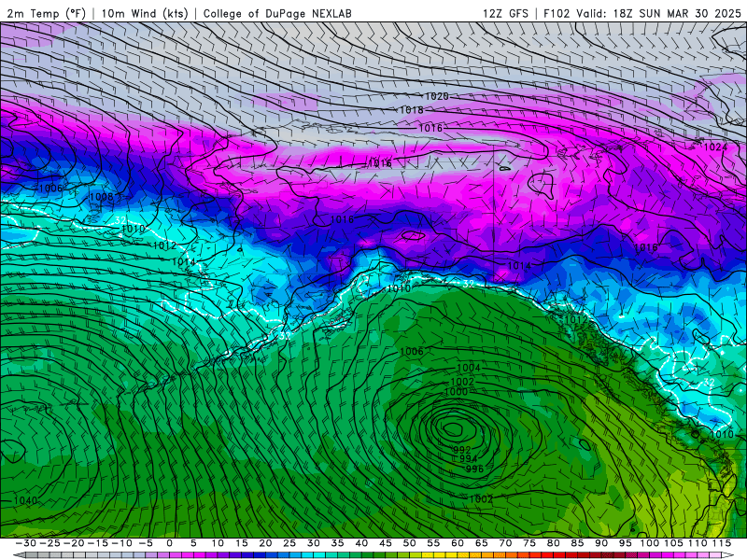Click the -10 color scale tick label

[121, 543]
